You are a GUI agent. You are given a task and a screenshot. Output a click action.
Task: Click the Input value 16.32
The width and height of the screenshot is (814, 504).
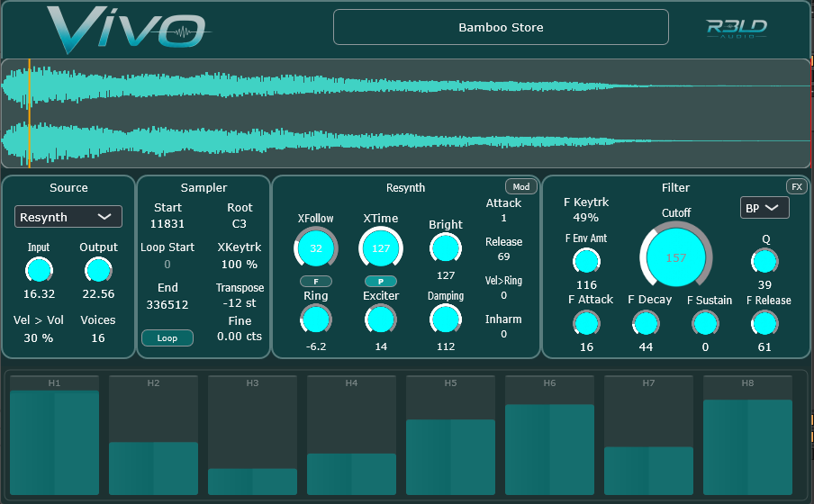[x=39, y=293]
